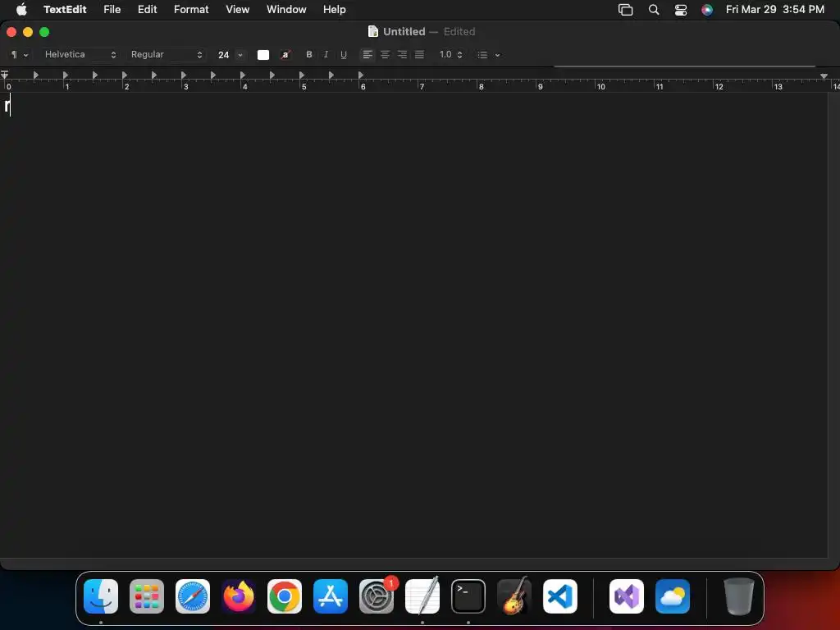Click the date and time in menu bar
Screen dimensions: 840x630
[774, 9]
